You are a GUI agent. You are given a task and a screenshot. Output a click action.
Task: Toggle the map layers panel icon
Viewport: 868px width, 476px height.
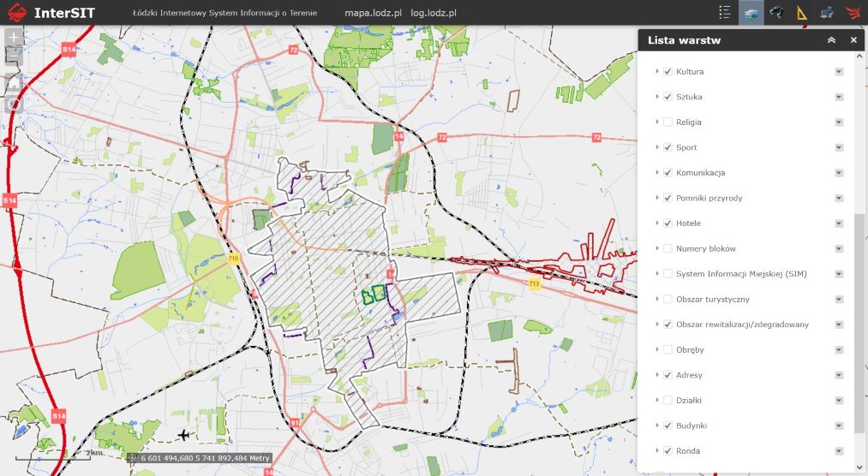pos(751,13)
